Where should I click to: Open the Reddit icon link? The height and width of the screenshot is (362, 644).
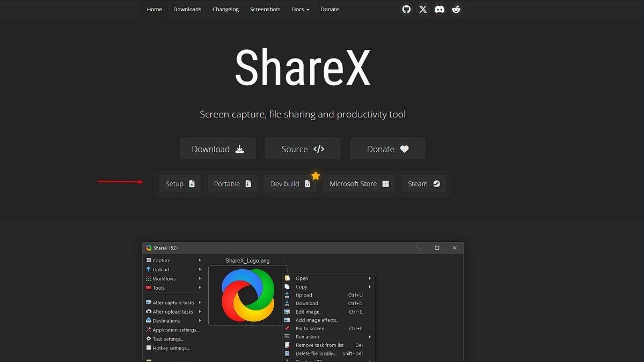[x=456, y=9]
